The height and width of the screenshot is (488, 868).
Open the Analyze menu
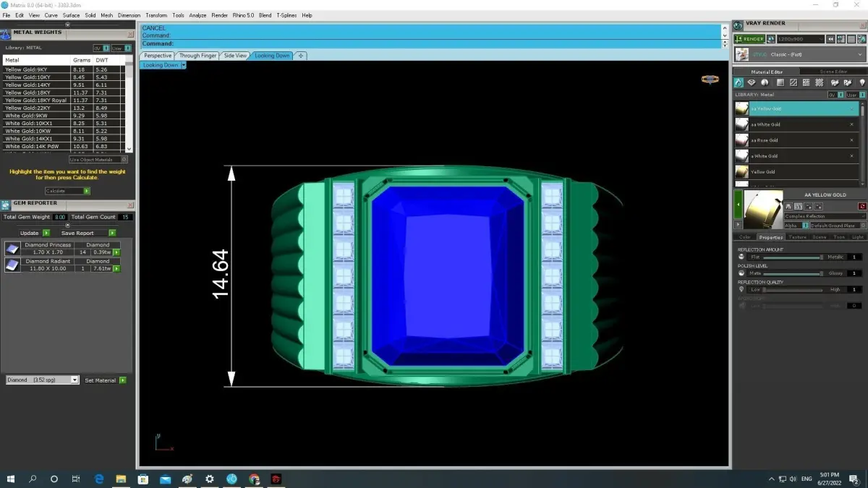(197, 15)
